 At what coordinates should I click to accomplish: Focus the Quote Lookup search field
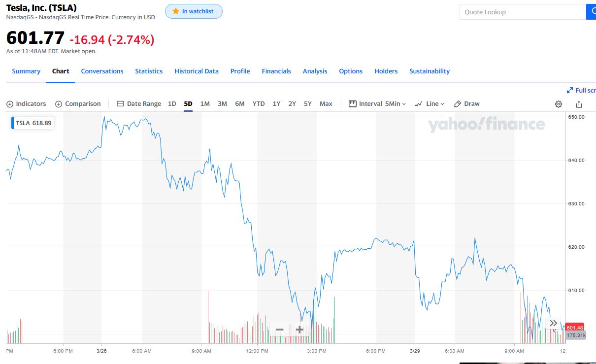[x=522, y=12]
